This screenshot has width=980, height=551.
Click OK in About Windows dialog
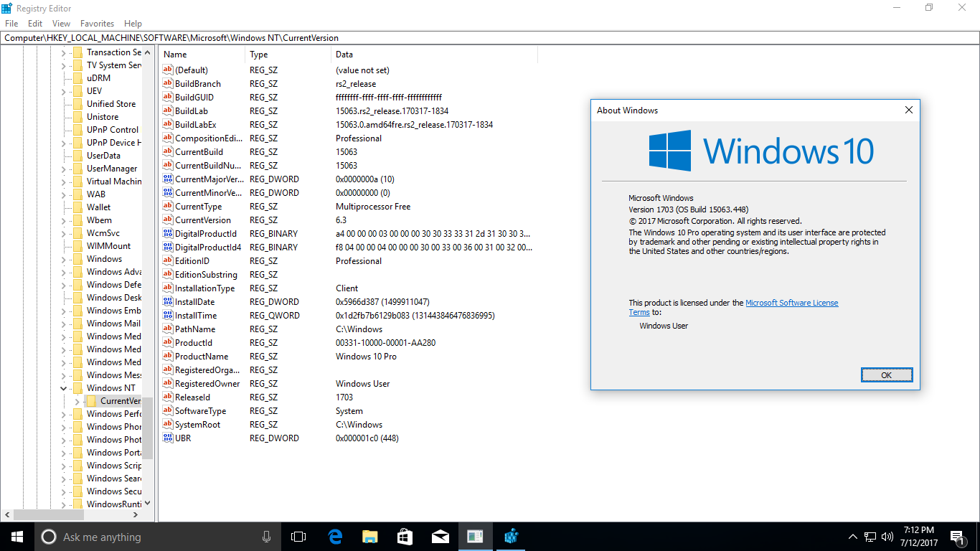[887, 375]
